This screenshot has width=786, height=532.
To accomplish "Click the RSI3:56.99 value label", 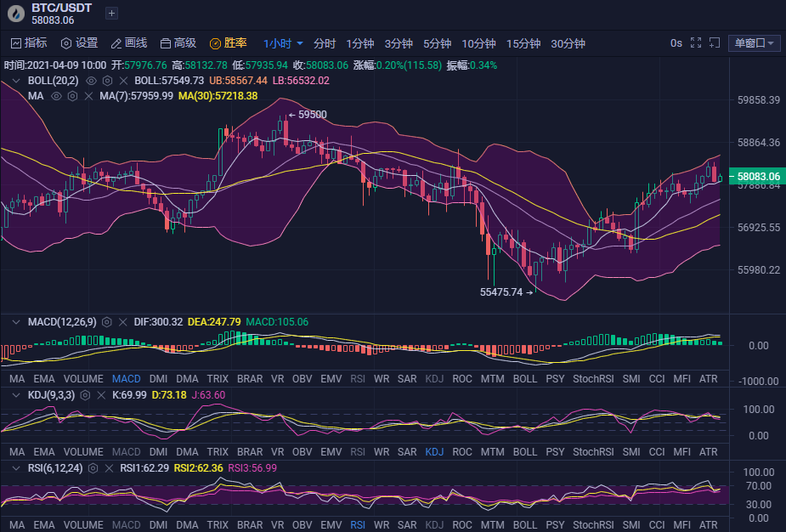I will click(x=252, y=468).
